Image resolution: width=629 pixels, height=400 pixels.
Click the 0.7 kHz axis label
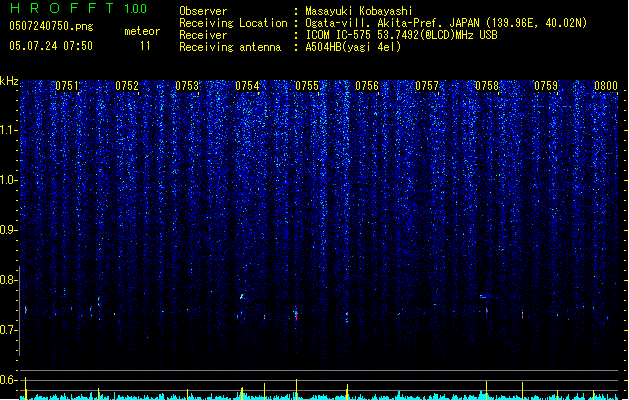click(x=8, y=330)
